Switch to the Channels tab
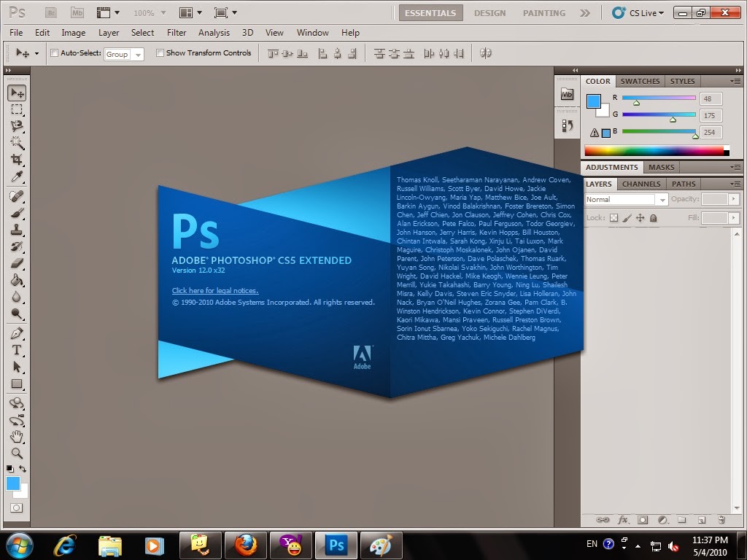Image resolution: width=747 pixels, height=560 pixels. (640, 184)
